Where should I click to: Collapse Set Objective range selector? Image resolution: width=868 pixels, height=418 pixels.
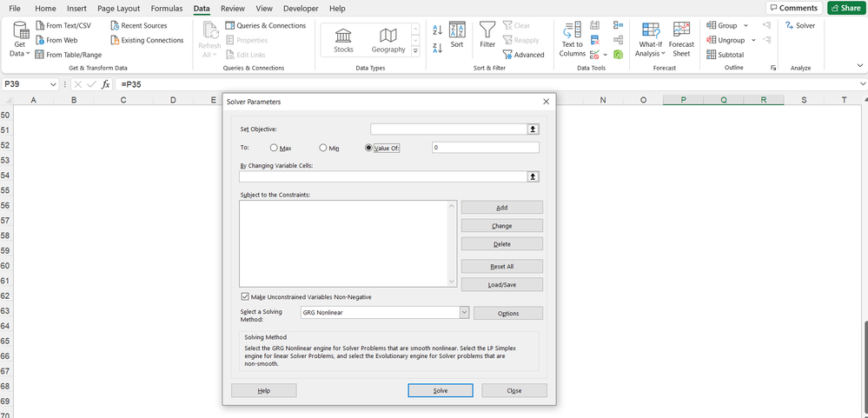coord(533,129)
